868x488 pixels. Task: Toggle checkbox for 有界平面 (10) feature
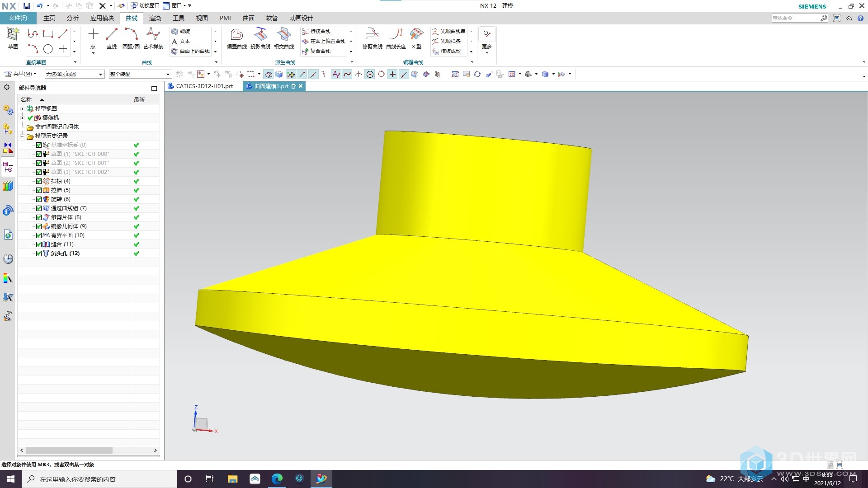pos(39,235)
